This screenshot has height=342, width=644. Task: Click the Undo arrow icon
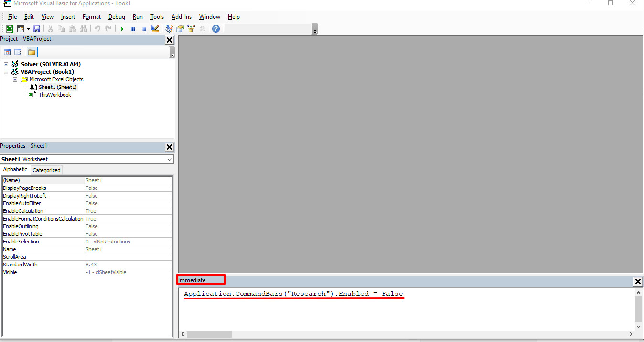coord(97,29)
